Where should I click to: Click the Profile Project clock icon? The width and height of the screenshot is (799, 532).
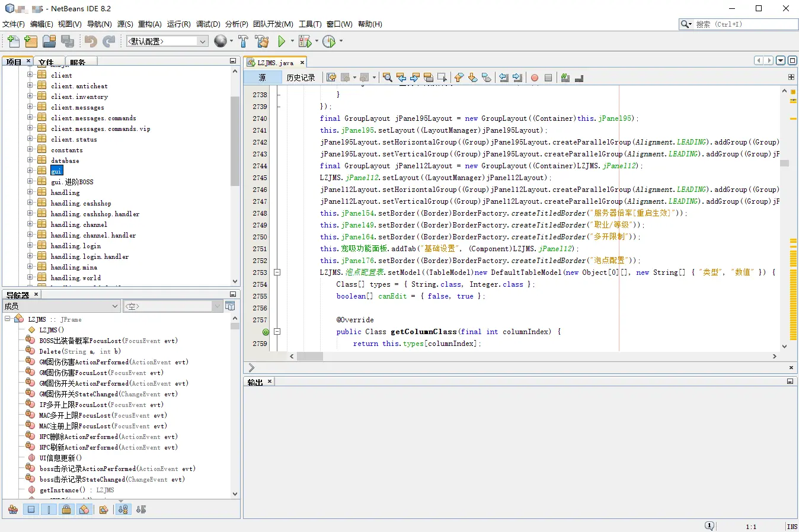(x=329, y=41)
